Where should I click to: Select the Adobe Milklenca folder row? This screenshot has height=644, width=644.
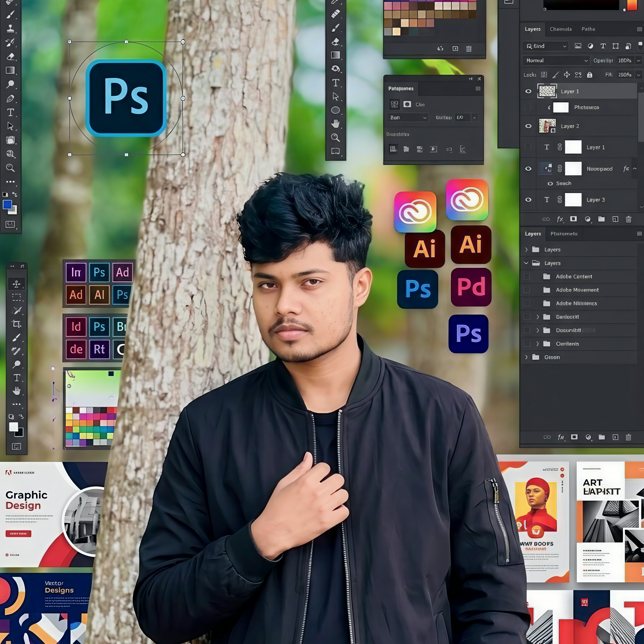pyautogui.click(x=579, y=303)
